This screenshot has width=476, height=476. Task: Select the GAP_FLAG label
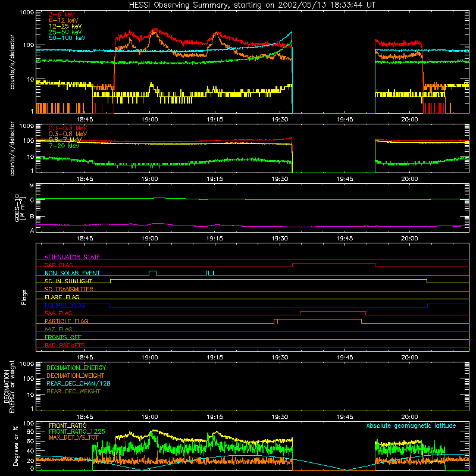[58, 265]
